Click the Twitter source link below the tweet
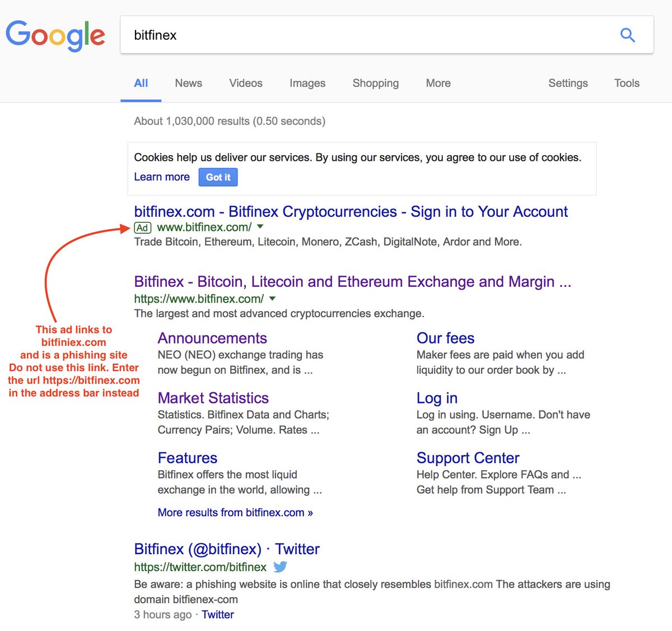672x631 pixels. (218, 614)
